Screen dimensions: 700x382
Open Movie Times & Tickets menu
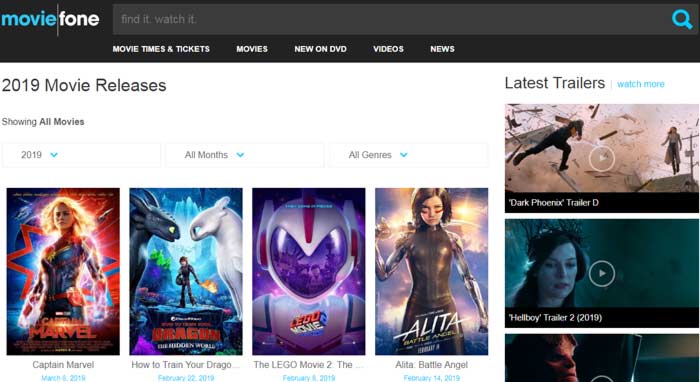pos(161,49)
